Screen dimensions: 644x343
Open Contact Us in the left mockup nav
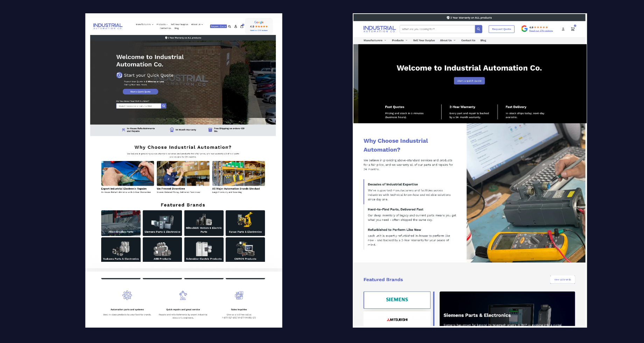point(165,28)
